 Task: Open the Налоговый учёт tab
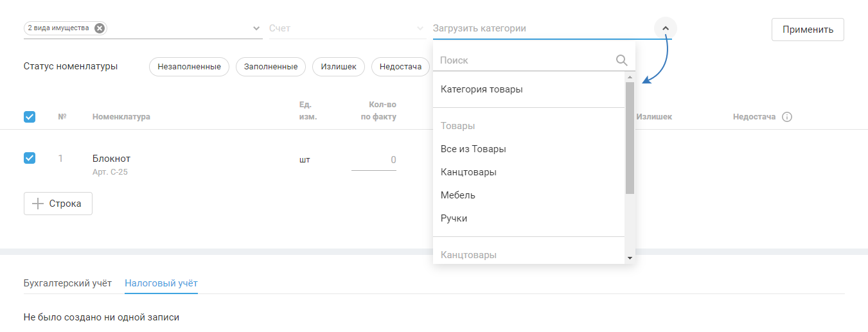pyautogui.click(x=161, y=283)
